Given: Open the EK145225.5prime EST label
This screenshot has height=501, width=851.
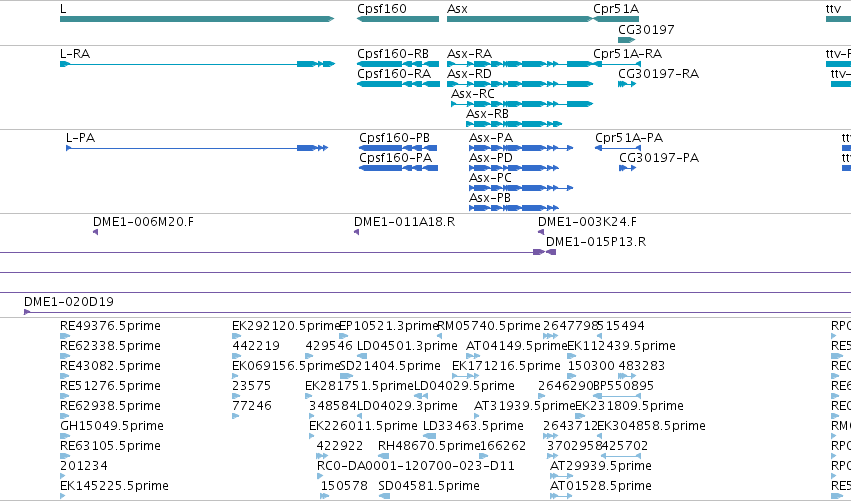Looking at the screenshot, I should pos(115,486).
